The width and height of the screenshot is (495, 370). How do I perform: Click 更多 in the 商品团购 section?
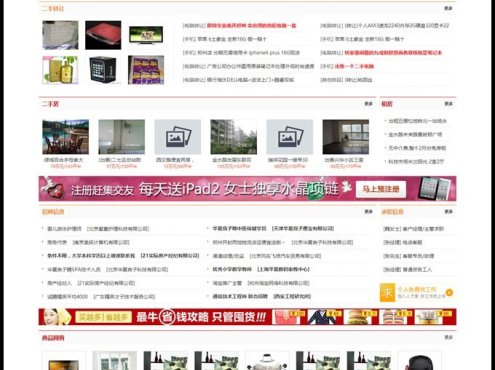pyautogui.click(x=448, y=337)
